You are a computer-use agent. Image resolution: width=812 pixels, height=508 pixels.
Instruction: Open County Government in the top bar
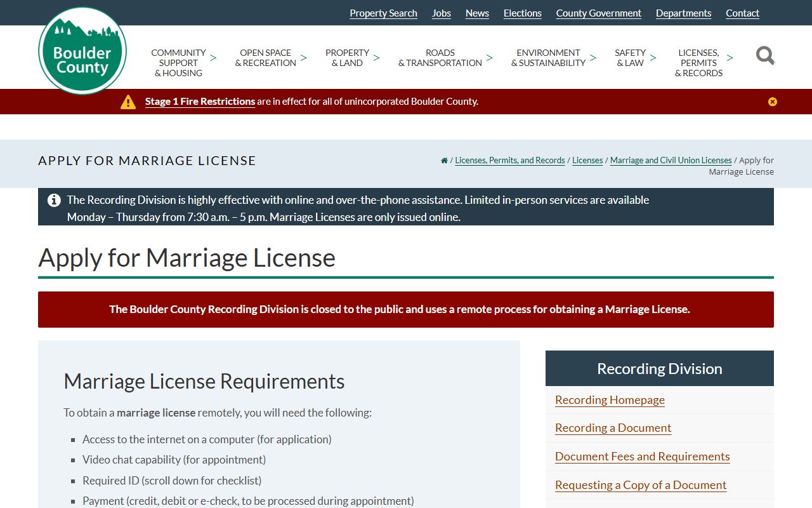point(599,13)
